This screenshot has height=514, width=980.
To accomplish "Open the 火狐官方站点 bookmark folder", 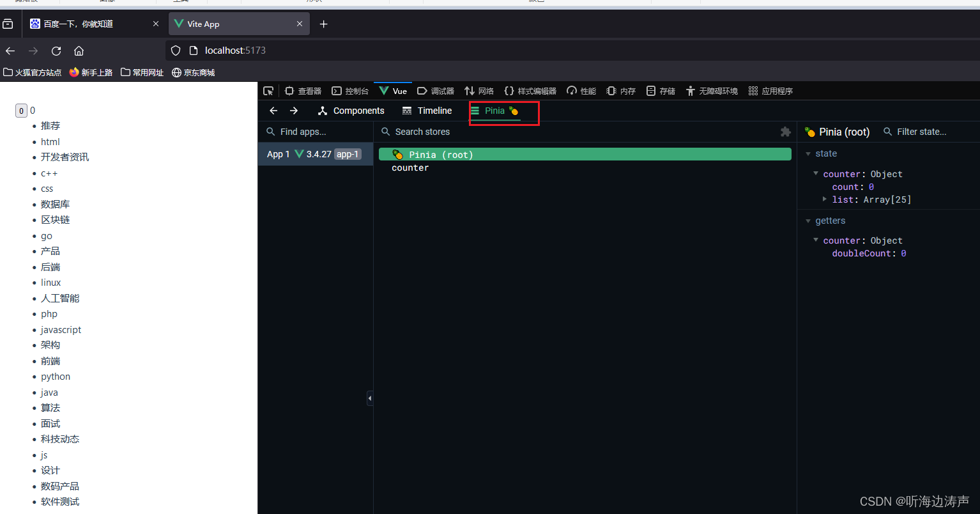I will tap(33, 72).
